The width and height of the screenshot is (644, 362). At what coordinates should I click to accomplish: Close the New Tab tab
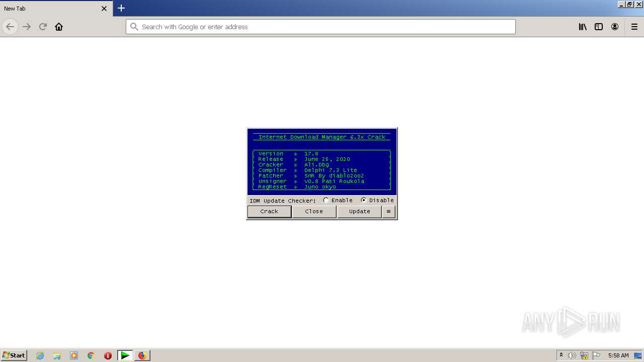pos(104,9)
